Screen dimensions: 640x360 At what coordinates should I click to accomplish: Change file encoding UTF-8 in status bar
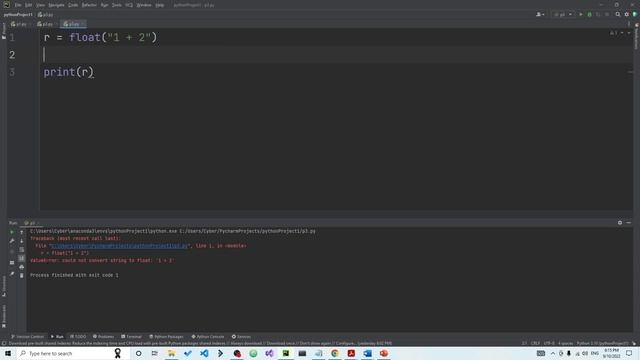[x=549, y=343]
